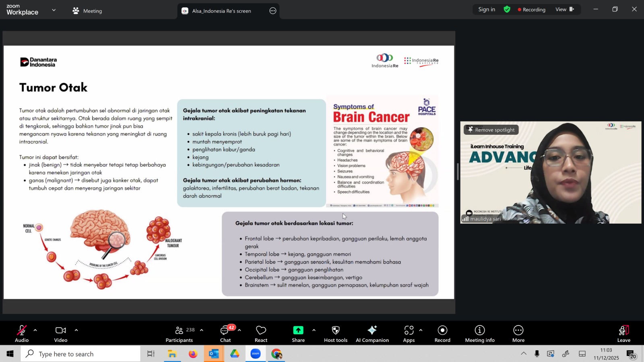The height and width of the screenshot is (362, 644).
Task: Unmute the Audio microphone
Action: [22, 333]
